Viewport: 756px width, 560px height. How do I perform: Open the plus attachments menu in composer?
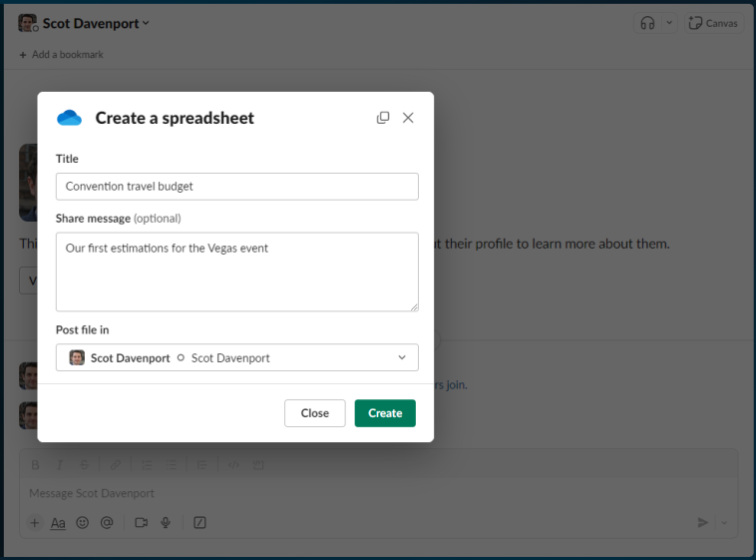(x=34, y=523)
